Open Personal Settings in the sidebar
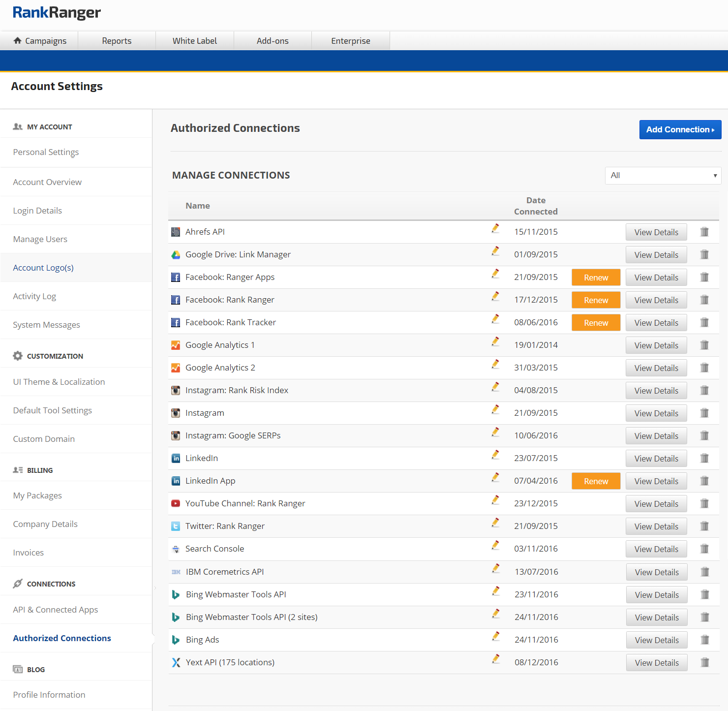This screenshot has height=711, width=728. coord(46,152)
